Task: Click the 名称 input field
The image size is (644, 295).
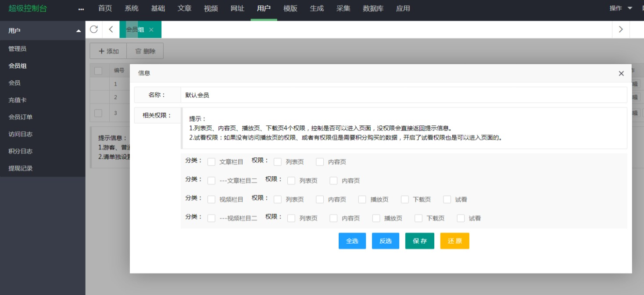Action: (x=404, y=95)
